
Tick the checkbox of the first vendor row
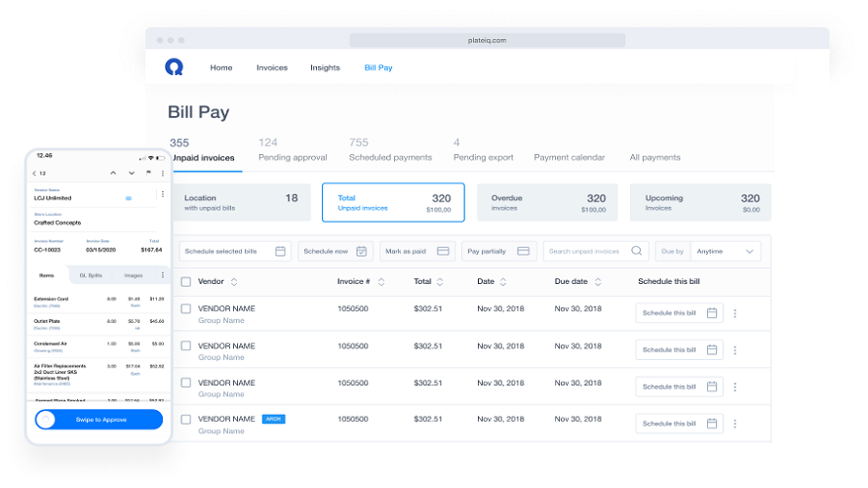(185, 309)
